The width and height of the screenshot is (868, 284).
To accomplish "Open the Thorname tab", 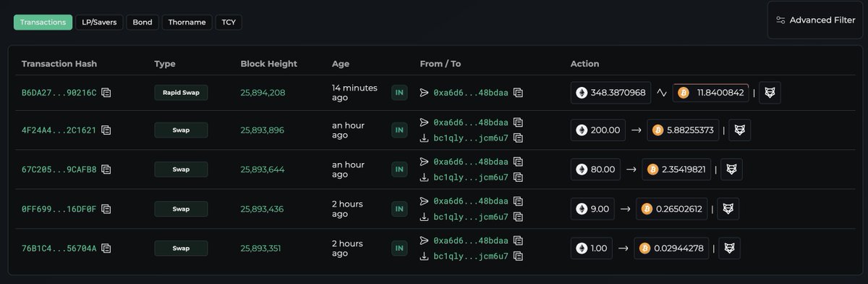I will coord(187,22).
